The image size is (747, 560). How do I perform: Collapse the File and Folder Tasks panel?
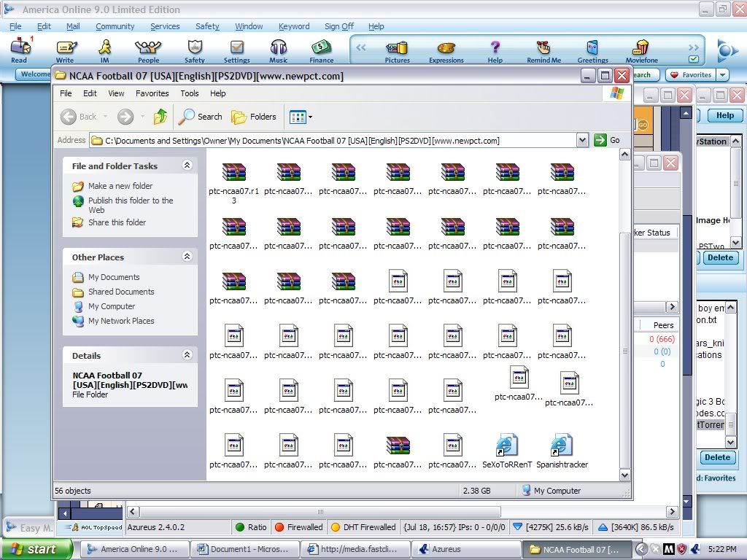pos(187,166)
